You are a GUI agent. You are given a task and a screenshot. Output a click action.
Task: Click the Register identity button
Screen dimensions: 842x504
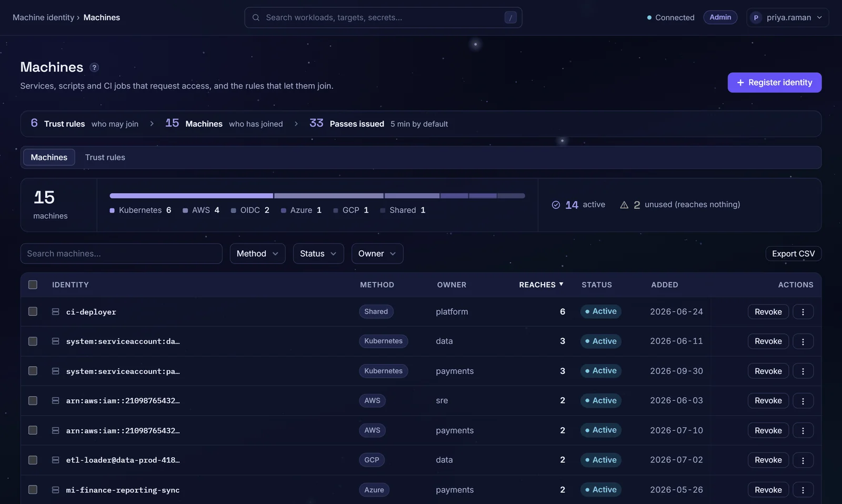[774, 83]
